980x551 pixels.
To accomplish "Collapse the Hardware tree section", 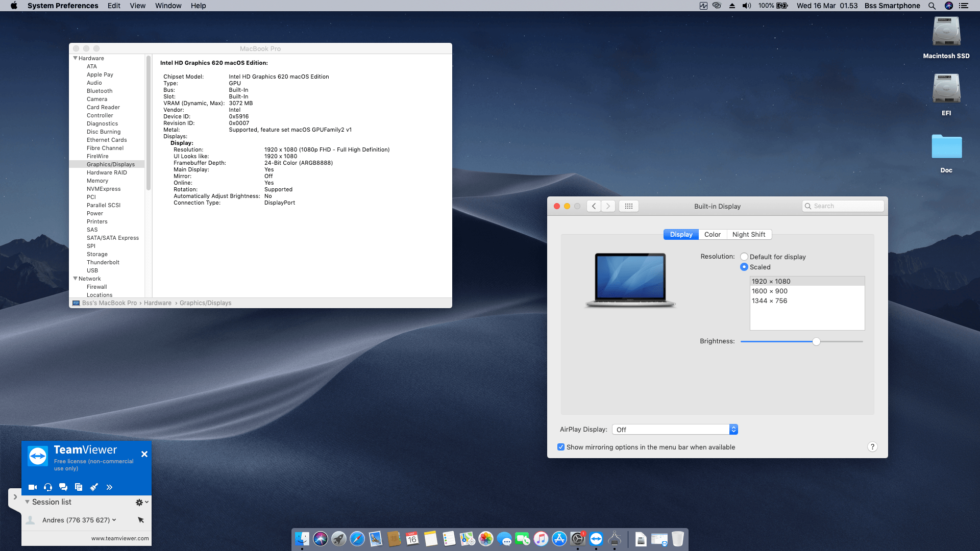I will click(x=75, y=58).
